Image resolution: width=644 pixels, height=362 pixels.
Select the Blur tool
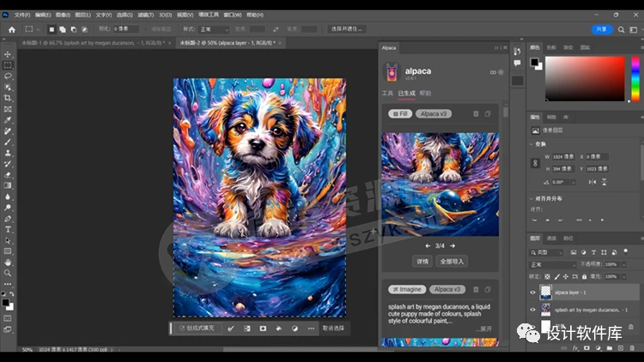(8, 196)
